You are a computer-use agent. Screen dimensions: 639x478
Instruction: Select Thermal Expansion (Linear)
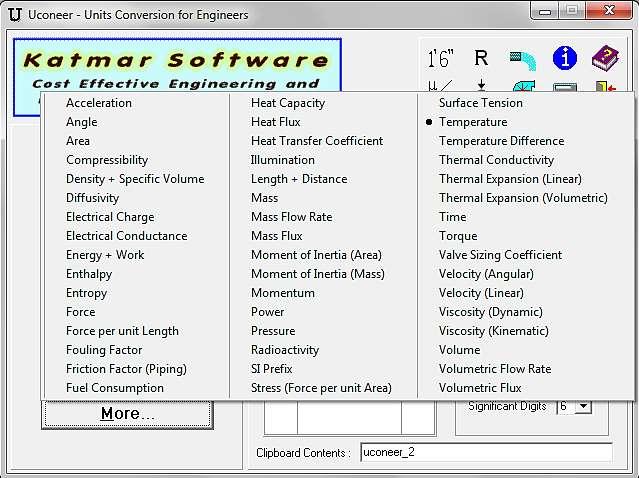coord(510,179)
